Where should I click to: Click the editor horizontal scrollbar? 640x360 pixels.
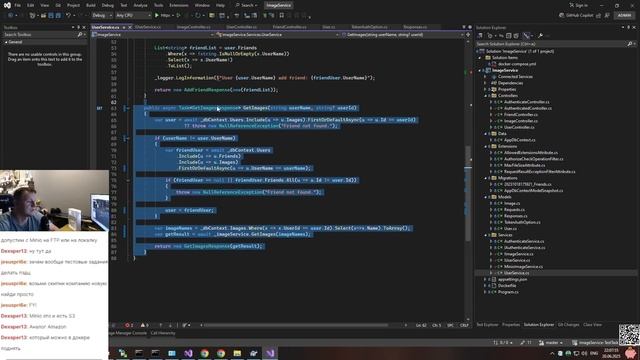pyautogui.click(x=296, y=325)
